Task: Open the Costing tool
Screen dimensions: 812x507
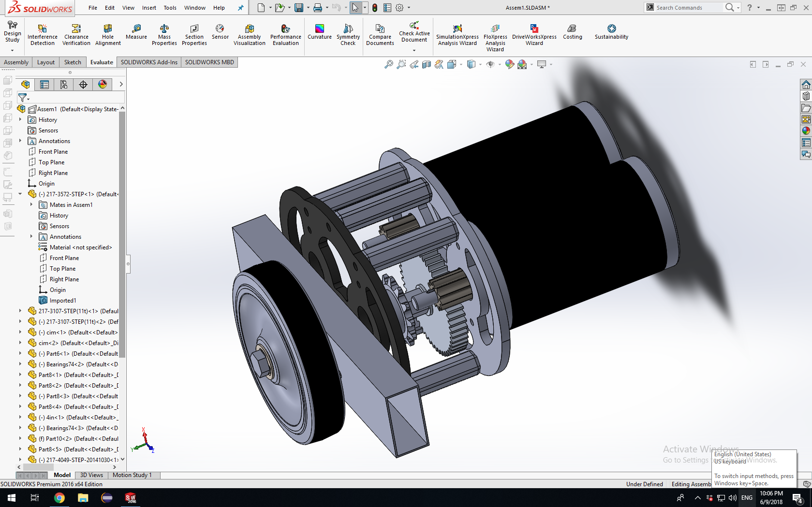Action: [573, 32]
